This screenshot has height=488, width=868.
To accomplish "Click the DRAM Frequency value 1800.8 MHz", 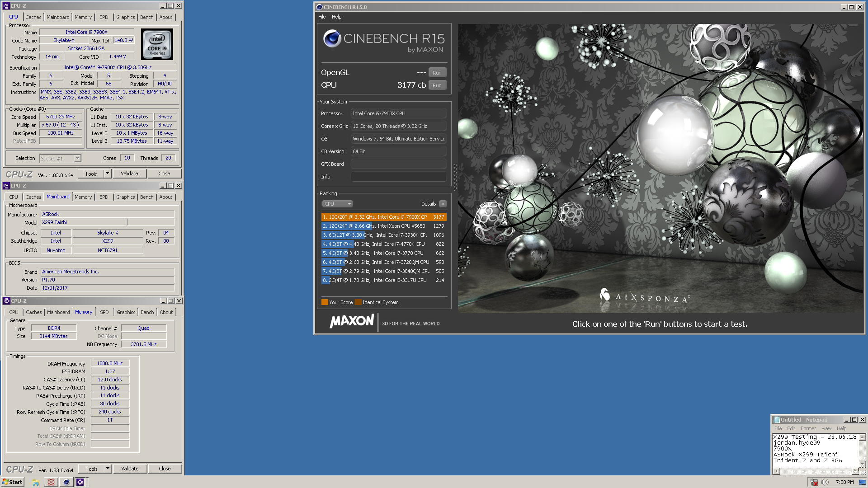I will click(x=110, y=363).
